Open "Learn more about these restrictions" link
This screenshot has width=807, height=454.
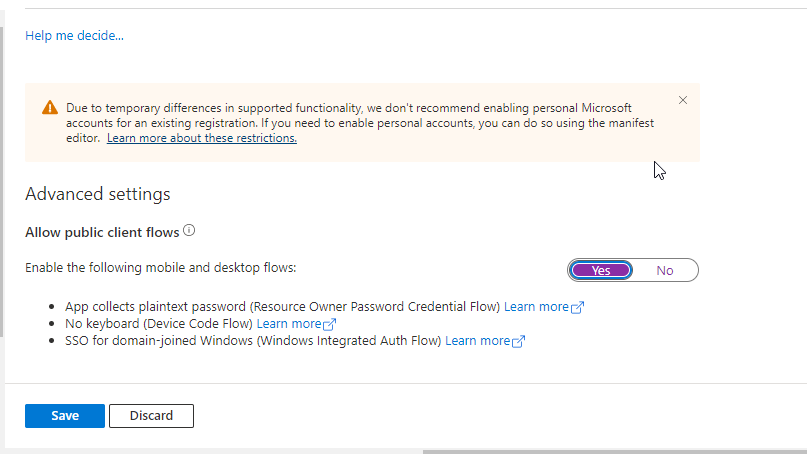[202, 138]
